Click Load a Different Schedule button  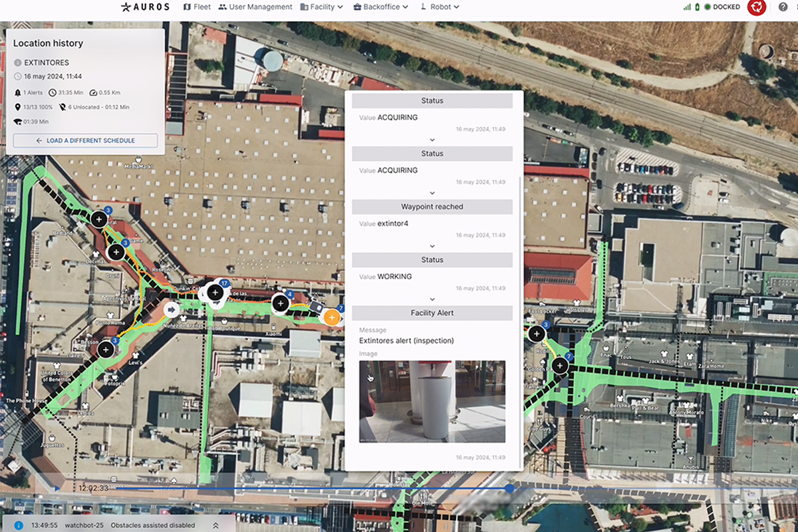85,140
